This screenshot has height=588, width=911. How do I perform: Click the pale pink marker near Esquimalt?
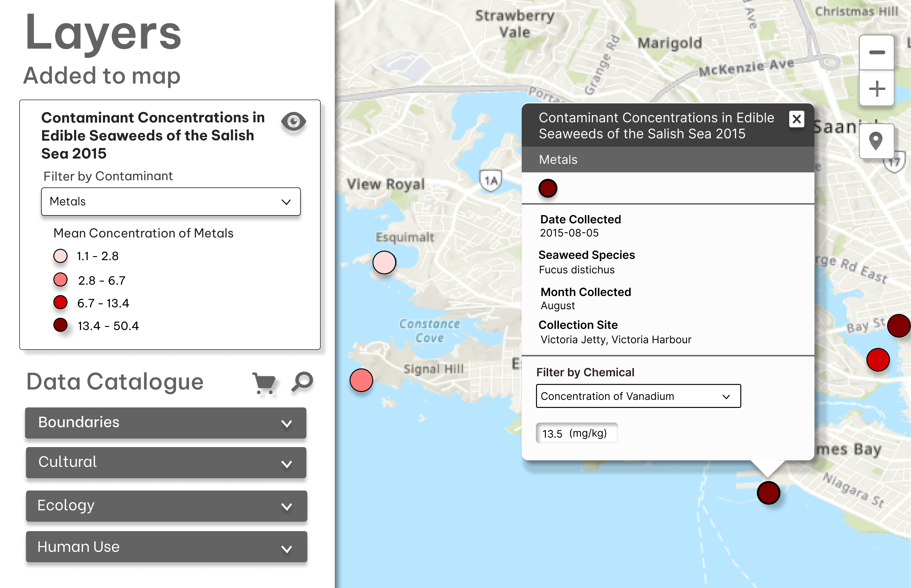[384, 262]
